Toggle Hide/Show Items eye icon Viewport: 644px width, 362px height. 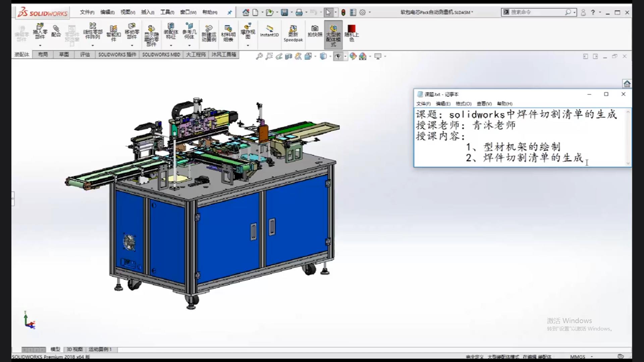coord(338,56)
